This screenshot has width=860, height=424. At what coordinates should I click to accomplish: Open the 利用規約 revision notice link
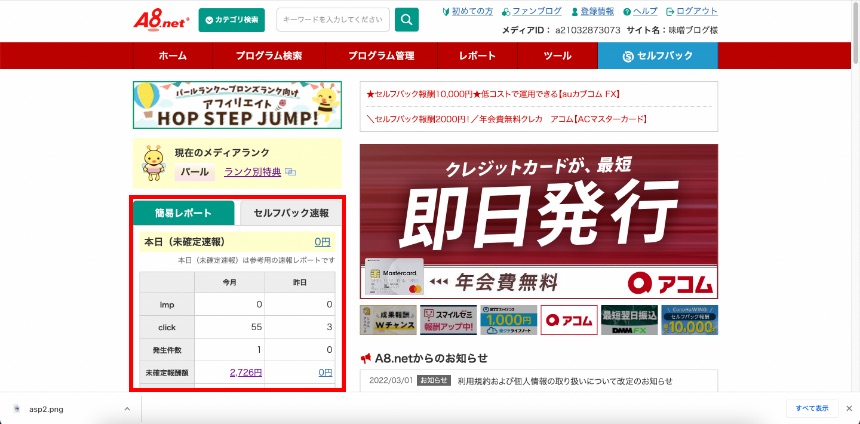click(565, 381)
